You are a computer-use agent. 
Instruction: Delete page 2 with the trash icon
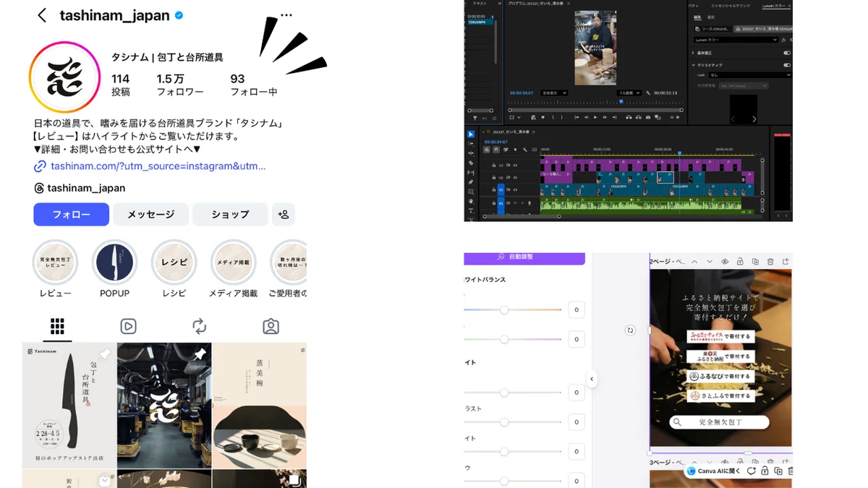[x=770, y=262]
